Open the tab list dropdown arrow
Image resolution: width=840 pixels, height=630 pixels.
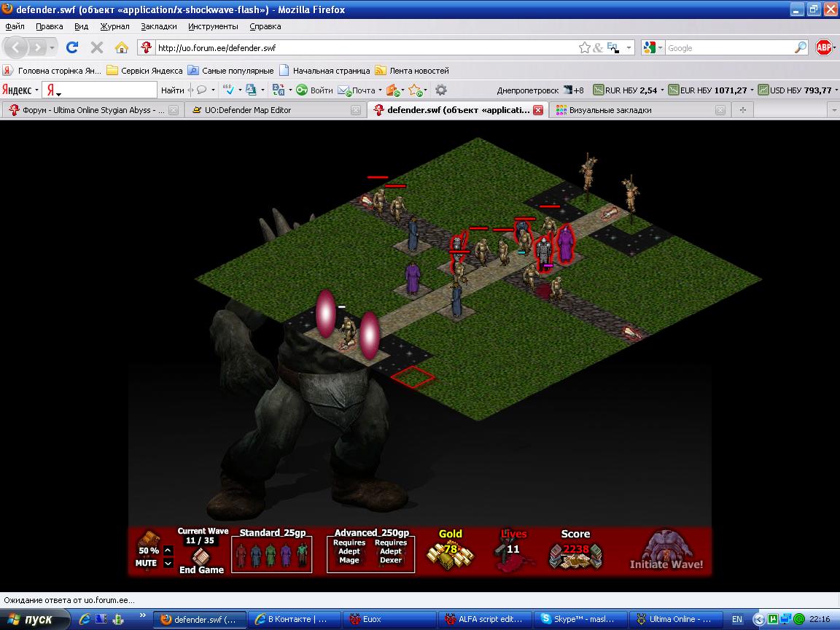point(833,110)
